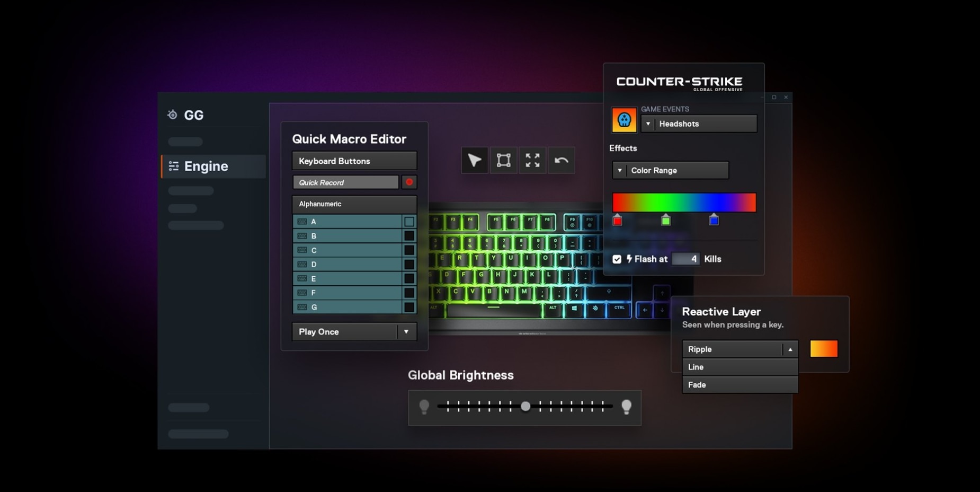Start recording with the red record button

(x=409, y=182)
